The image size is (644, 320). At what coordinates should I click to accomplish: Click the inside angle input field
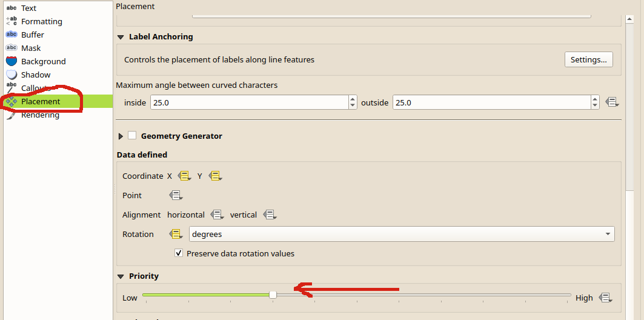248,102
